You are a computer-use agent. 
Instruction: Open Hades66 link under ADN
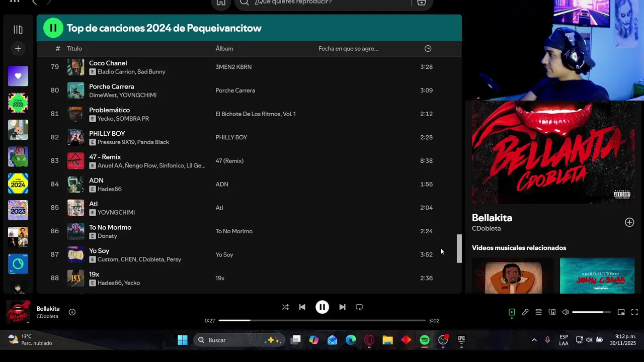110,189
